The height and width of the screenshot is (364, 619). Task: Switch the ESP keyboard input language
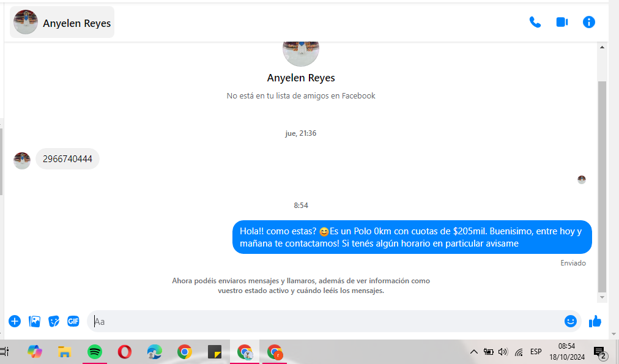coord(536,352)
